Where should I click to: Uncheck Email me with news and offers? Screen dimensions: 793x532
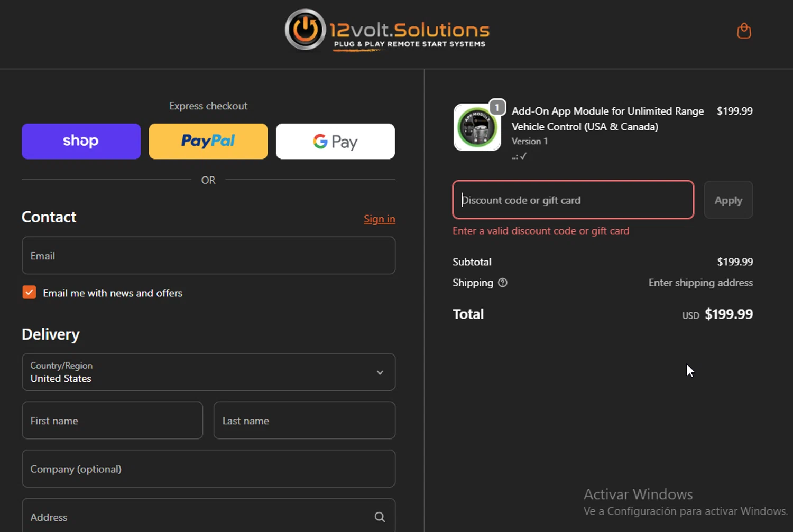coord(29,292)
